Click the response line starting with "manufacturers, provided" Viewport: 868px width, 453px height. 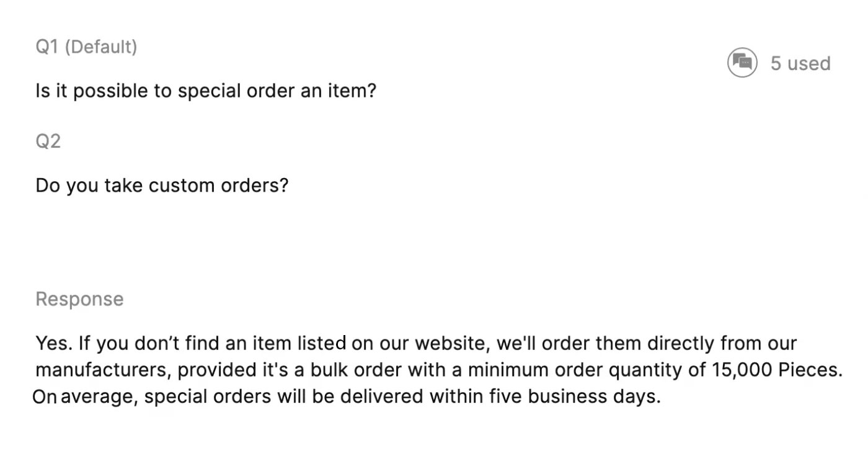pyautogui.click(x=439, y=370)
